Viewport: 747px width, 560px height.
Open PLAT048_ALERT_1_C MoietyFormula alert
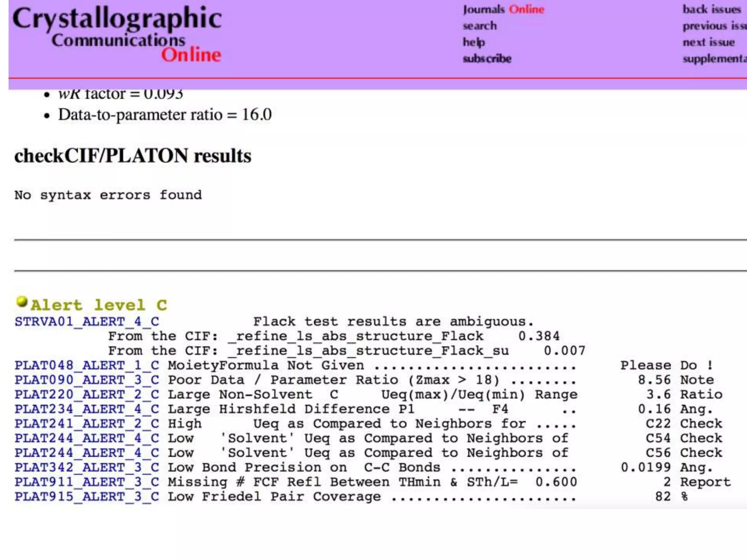click(x=87, y=366)
